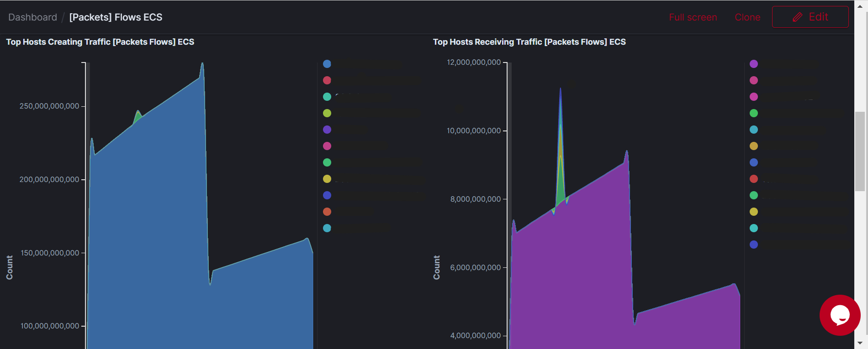Toggle ninth green legend dot, Receiving Traffic chart

pyautogui.click(x=754, y=195)
